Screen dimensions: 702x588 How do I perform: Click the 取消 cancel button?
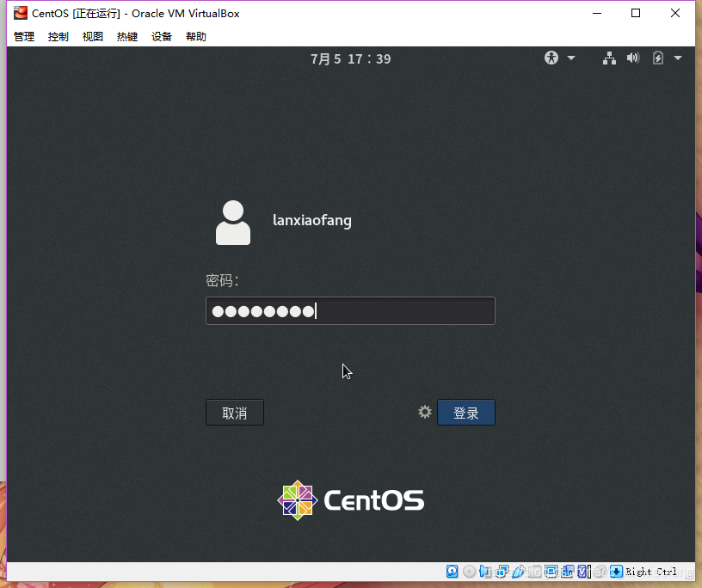[x=235, y=412]
